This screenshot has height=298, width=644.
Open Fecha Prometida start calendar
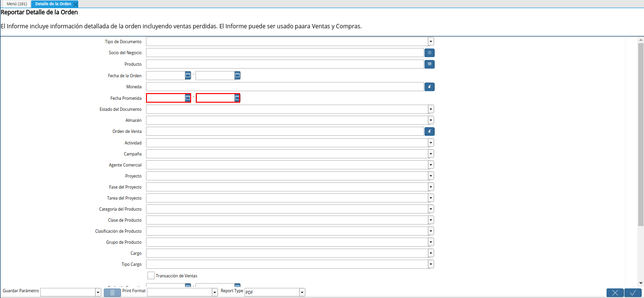click(188, 98)
